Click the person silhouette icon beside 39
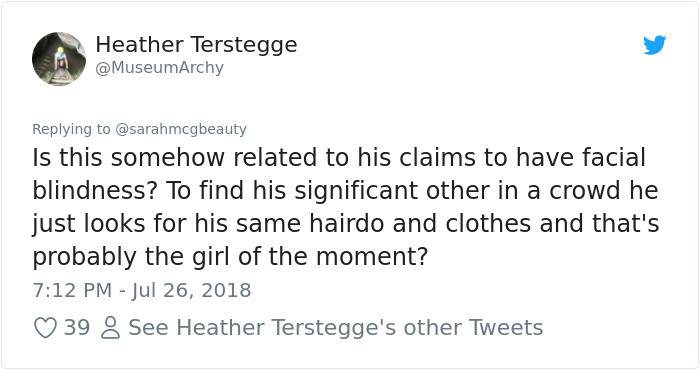The height and width of the screenshot is (370, 700). point(110,328)
